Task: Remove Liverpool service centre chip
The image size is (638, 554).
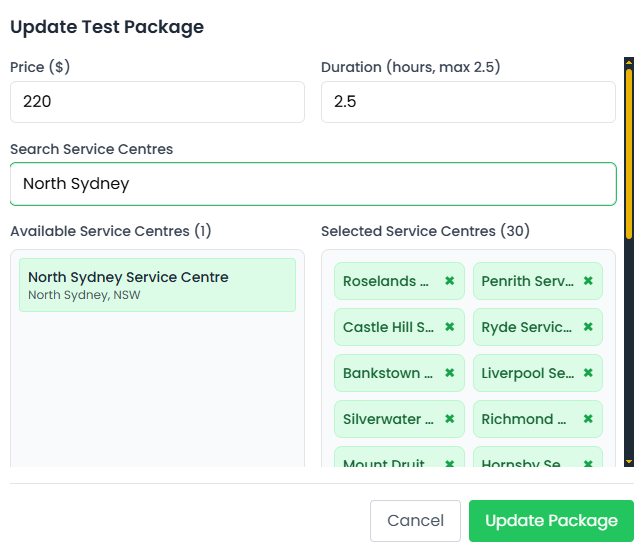Action: click(x=588, y=373)
